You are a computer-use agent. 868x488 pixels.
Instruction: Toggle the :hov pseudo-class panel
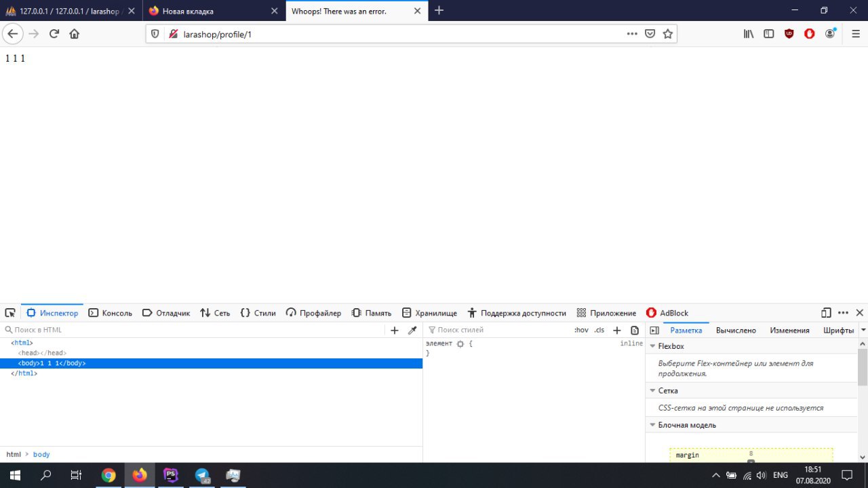click(581, 330)
